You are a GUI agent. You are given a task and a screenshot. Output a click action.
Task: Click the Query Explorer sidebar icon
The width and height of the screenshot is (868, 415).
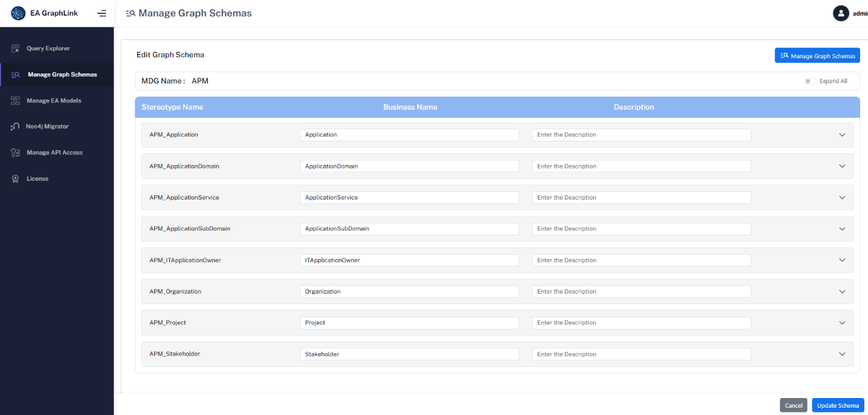[x=16, y=49]
